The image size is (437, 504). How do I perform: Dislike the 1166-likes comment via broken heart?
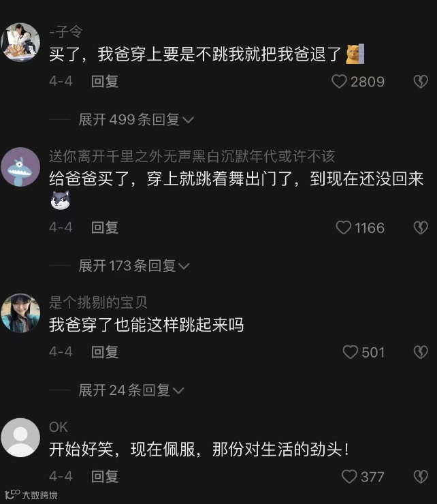[x=421, y=227]
